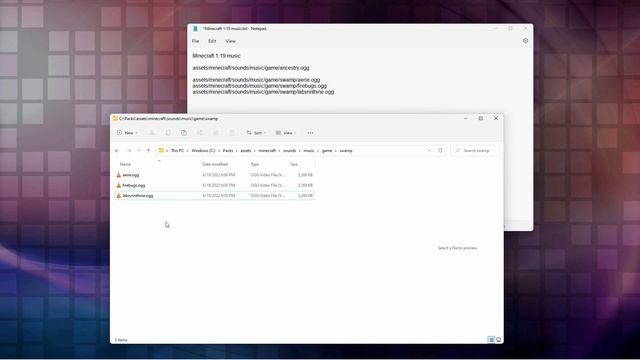Image resolution: width=640 pixels, height=360 pixels.
Task: Select the labyrinthine.ogg file
Action: click(214, 196)
